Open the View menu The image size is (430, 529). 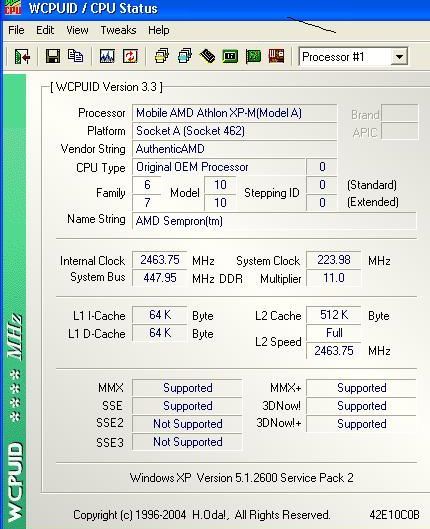[77, 30]
